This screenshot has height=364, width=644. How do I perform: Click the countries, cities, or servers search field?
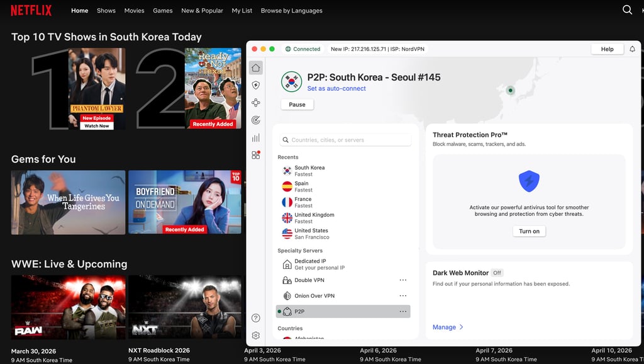coord(345,140)
